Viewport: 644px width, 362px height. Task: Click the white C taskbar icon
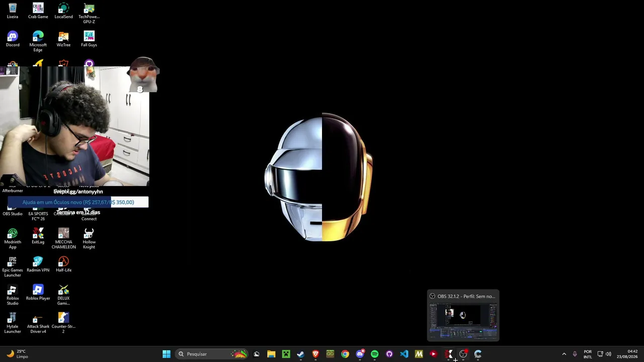tap(477, 354)
